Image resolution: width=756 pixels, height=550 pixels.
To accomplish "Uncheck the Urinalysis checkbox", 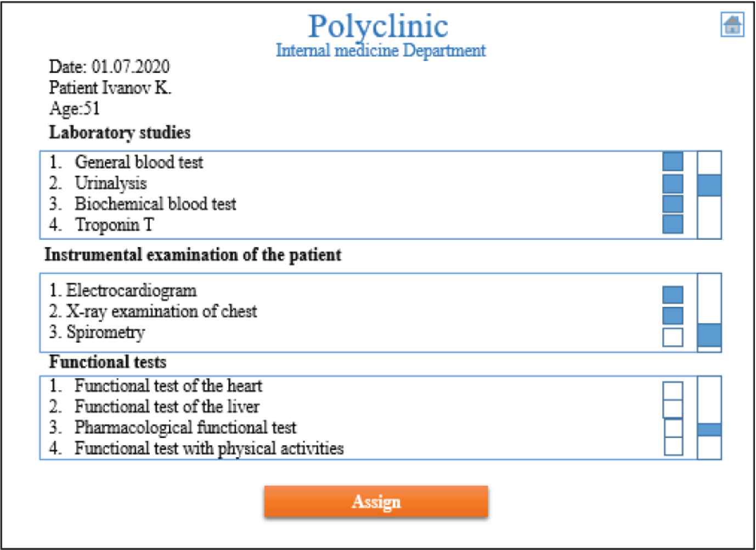I will point(673,183).
